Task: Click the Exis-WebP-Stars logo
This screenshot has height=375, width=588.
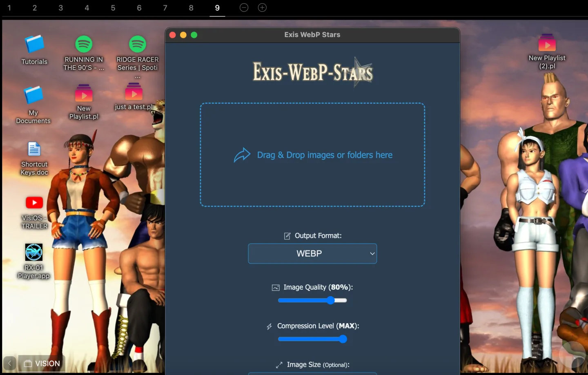Action: [313, 72]
